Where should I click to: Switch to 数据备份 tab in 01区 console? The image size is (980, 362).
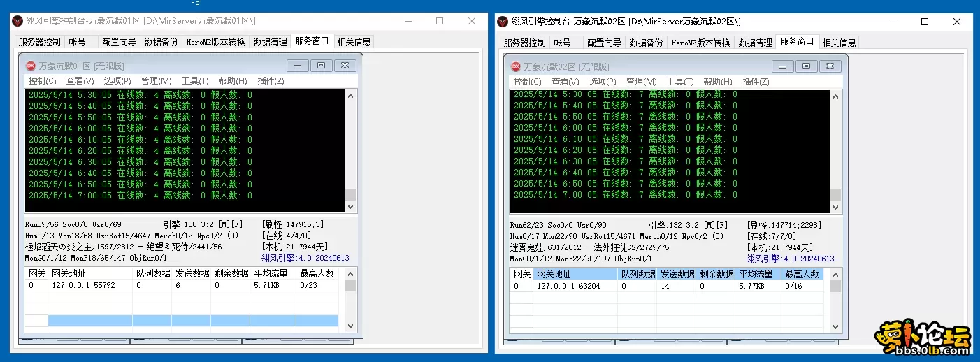click(x=161, y=42)
